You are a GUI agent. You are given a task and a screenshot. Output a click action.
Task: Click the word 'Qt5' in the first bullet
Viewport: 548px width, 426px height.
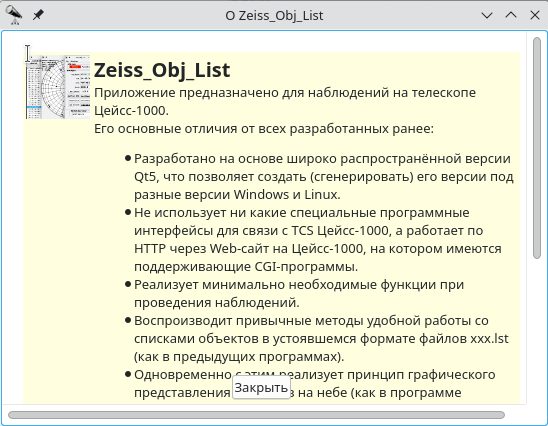145,177
